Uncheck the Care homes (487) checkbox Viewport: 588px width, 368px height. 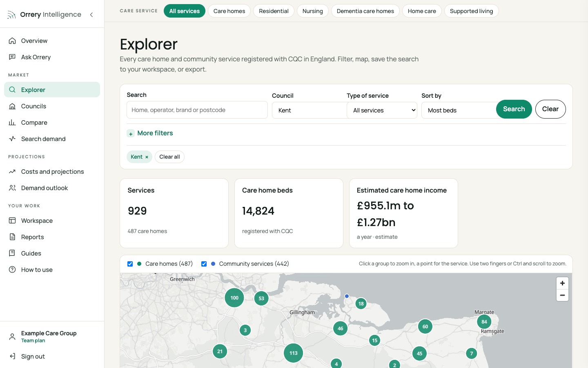point(130,264)
